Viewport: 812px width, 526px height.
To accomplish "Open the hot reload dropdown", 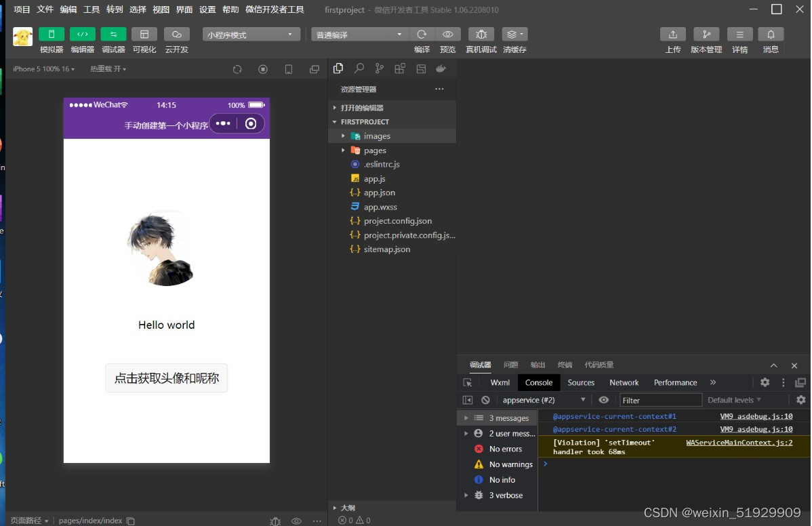I will pyautogui.click(x=108, y=69).
